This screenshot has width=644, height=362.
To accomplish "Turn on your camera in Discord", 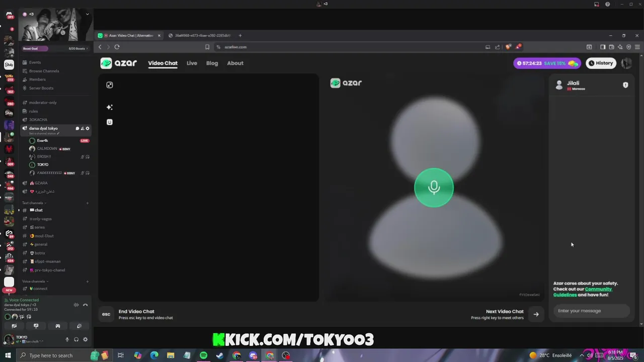I will pos(14,326).
